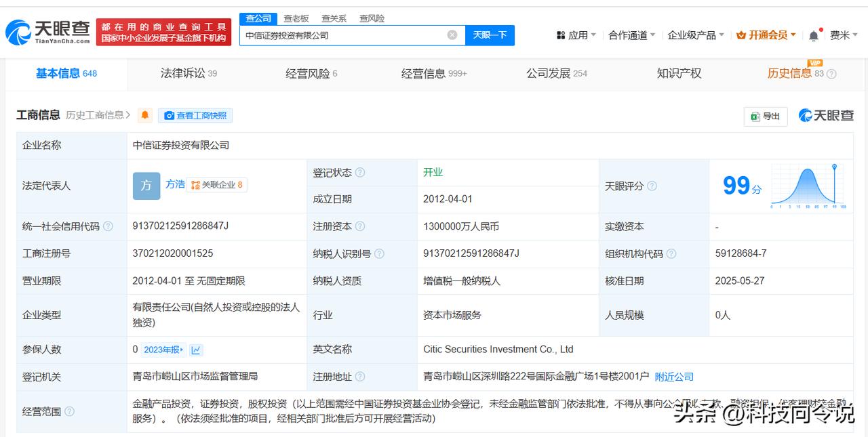This screenshot has height=437, width=868.
Task: Select establishment date 2012-04-01
Action: [448, 199]
